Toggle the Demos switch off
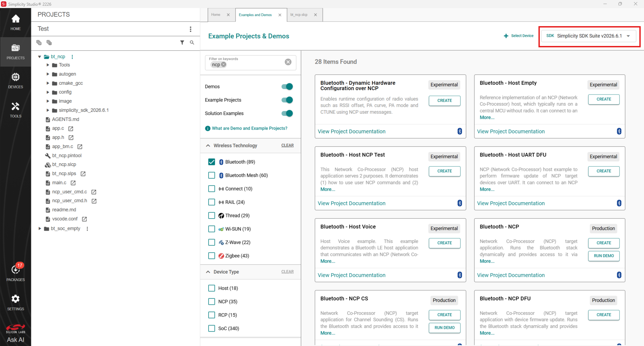Screen dimensions: 644x346 click(287, 86)
